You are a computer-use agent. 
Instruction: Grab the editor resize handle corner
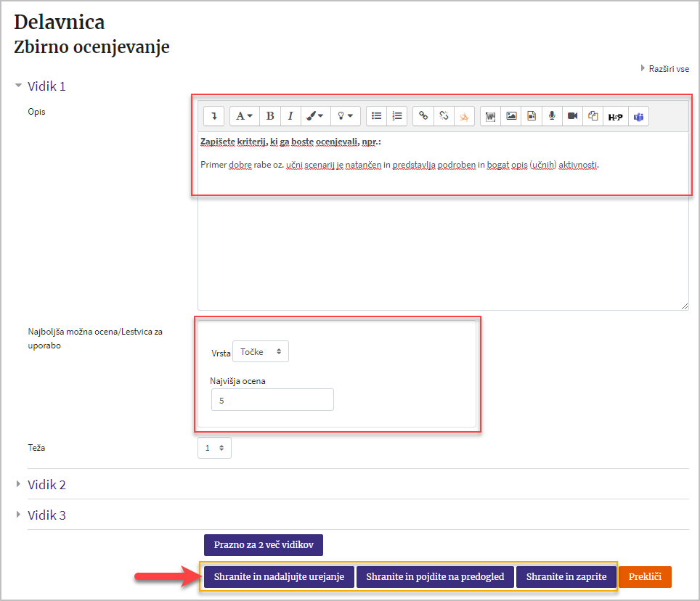(x=685, y=306)
